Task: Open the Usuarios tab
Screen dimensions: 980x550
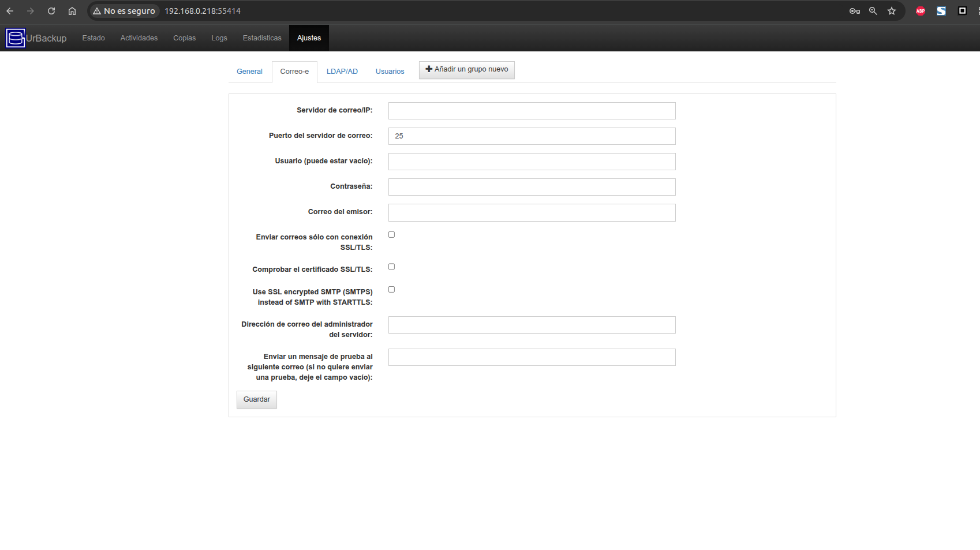Action: click(x=390, y=72)
